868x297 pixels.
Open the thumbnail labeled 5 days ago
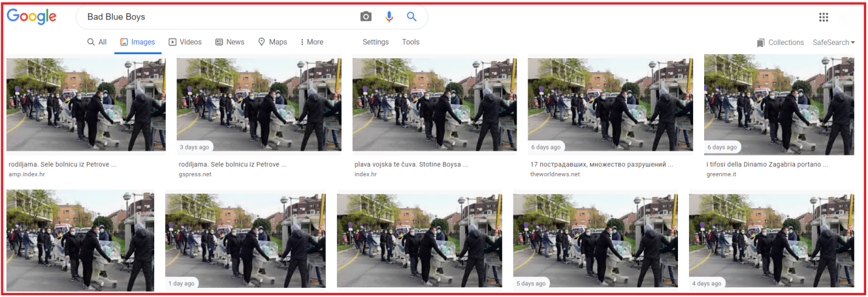point(595,241)
